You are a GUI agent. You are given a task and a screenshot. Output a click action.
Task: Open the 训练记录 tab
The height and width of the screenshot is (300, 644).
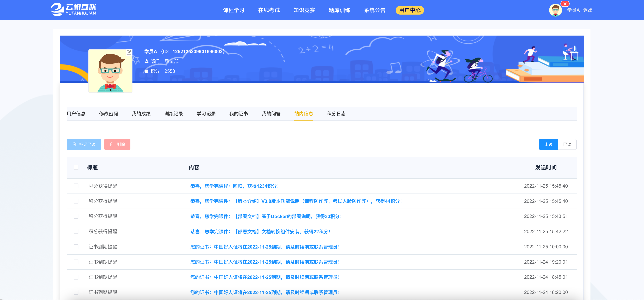pyautogui.click(x=173, y=114)
